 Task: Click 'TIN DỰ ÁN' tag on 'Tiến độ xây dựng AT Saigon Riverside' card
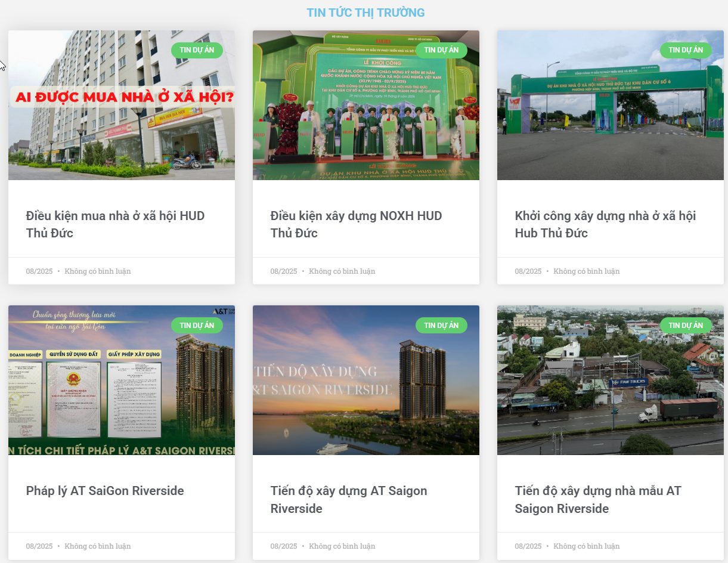pyautogui.click(x=441, y=326)
